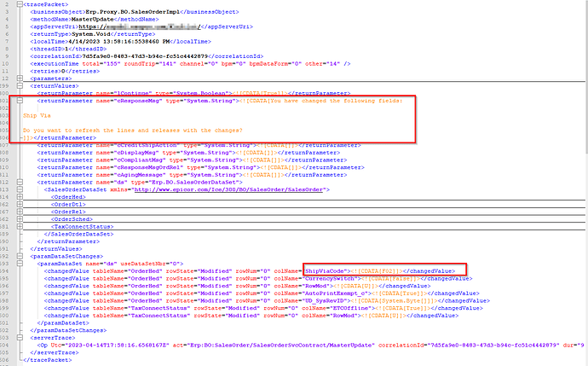Click the correlationId value in line 9

point(145,56)
